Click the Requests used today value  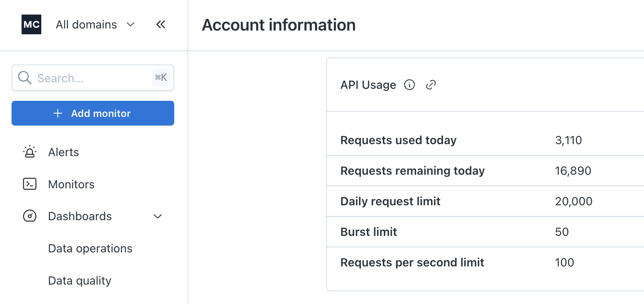point(568,140)
